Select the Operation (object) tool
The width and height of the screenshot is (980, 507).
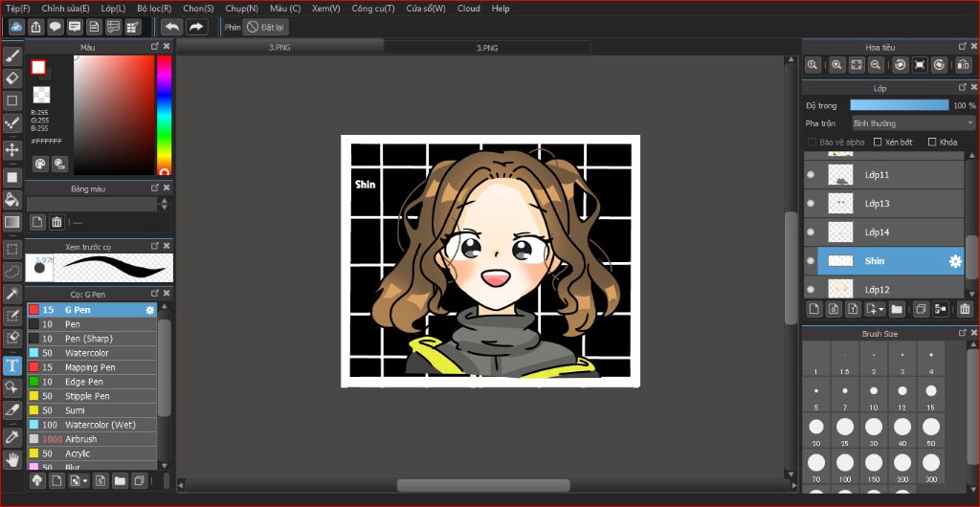pyautogui.click(x=11, y=387)
